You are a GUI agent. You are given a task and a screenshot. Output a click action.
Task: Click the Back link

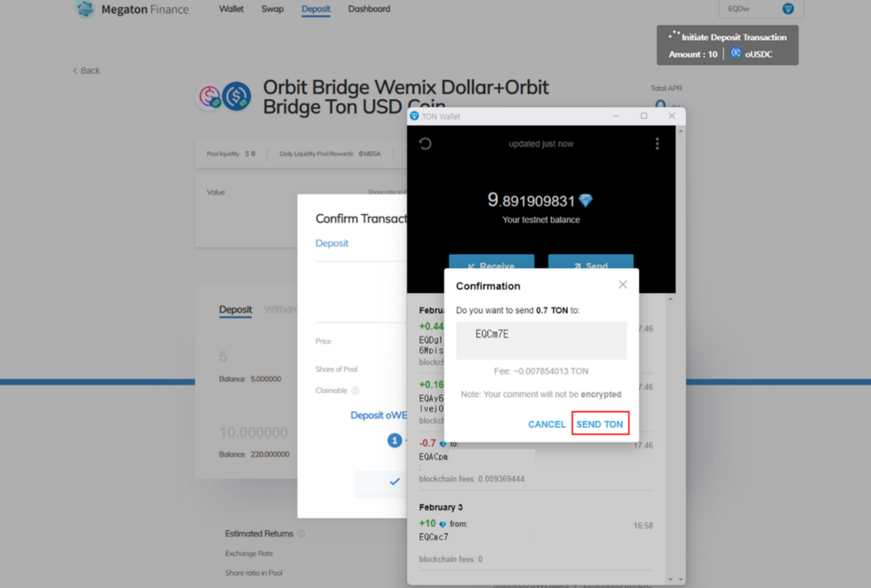86,70
